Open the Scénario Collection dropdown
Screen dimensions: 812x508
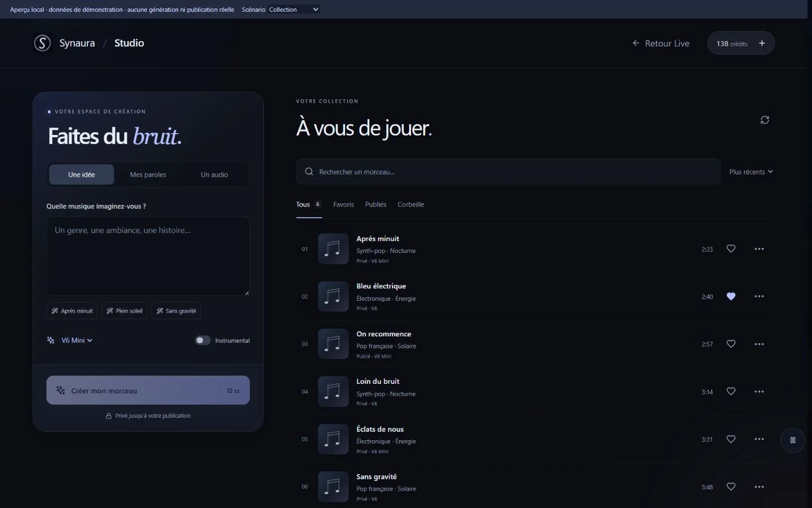294,10
